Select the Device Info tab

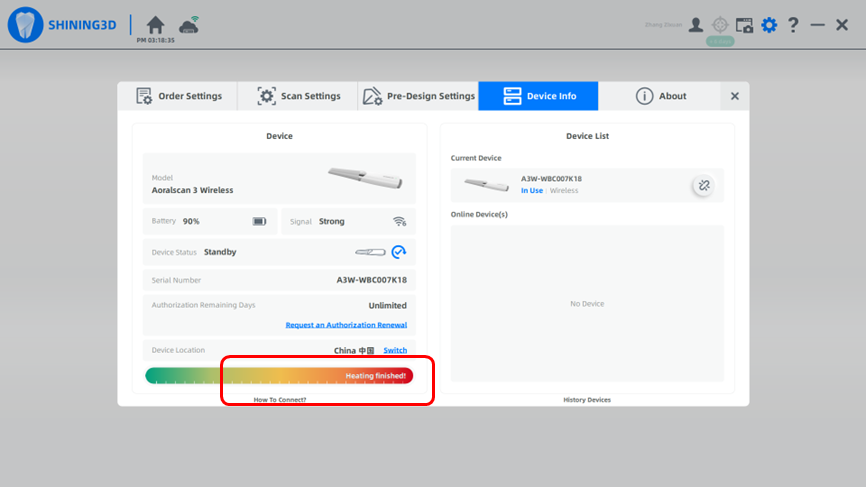(538, 96)
